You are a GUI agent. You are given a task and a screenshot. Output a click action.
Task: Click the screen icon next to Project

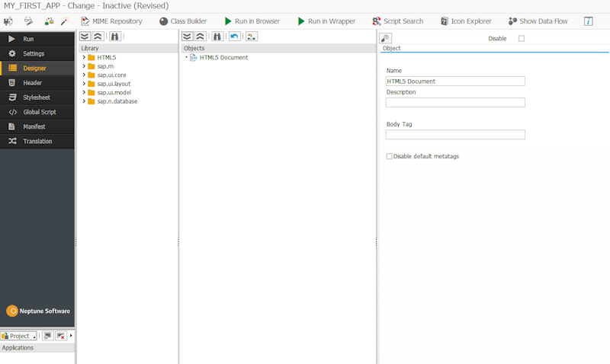[48, 336]
